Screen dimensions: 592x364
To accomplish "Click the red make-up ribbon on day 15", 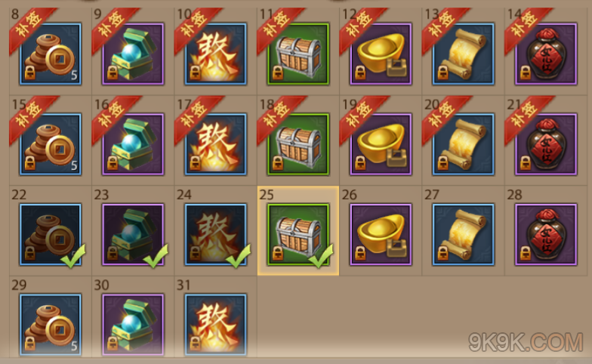I will pos(33,119).
